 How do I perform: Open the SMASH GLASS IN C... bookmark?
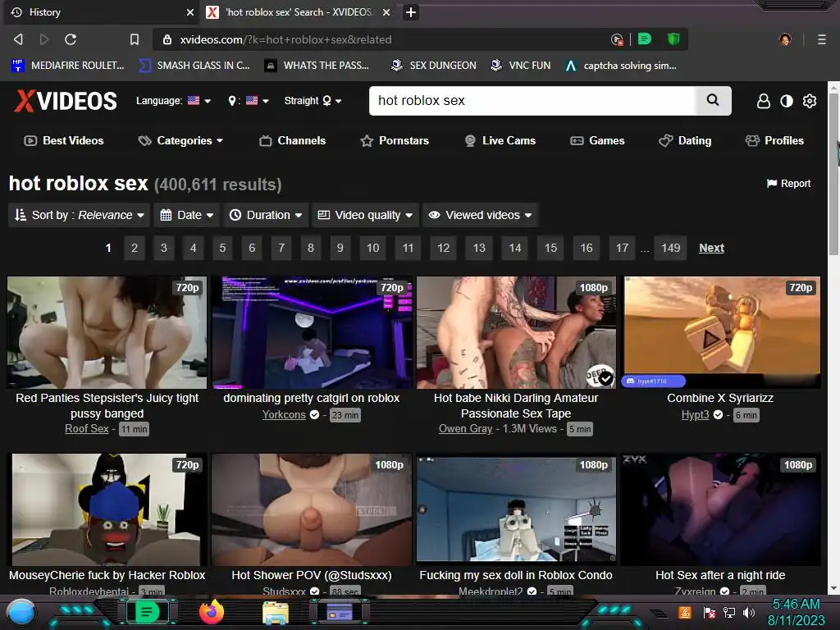pyautogui.click(x=194, y=66)
